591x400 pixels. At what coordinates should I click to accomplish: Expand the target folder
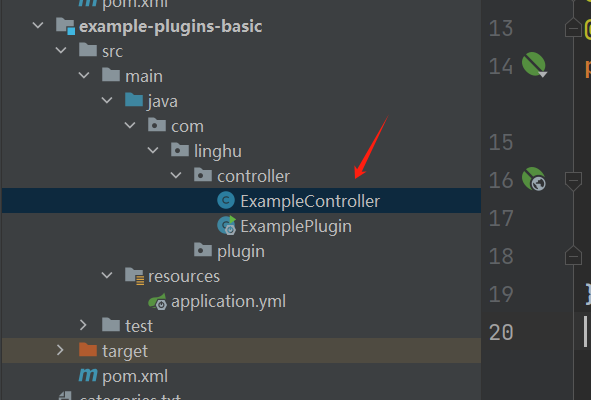tap(60, 350)
